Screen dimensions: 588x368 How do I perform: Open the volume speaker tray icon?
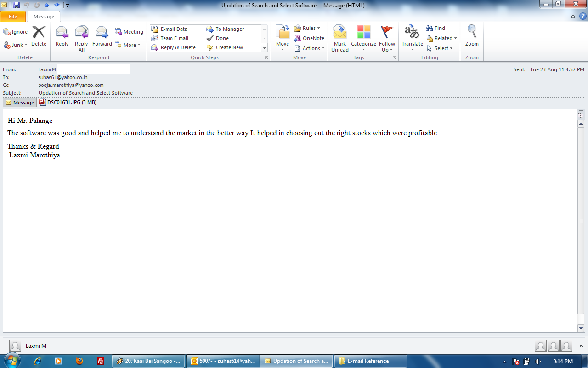click(x=537, y=362)
